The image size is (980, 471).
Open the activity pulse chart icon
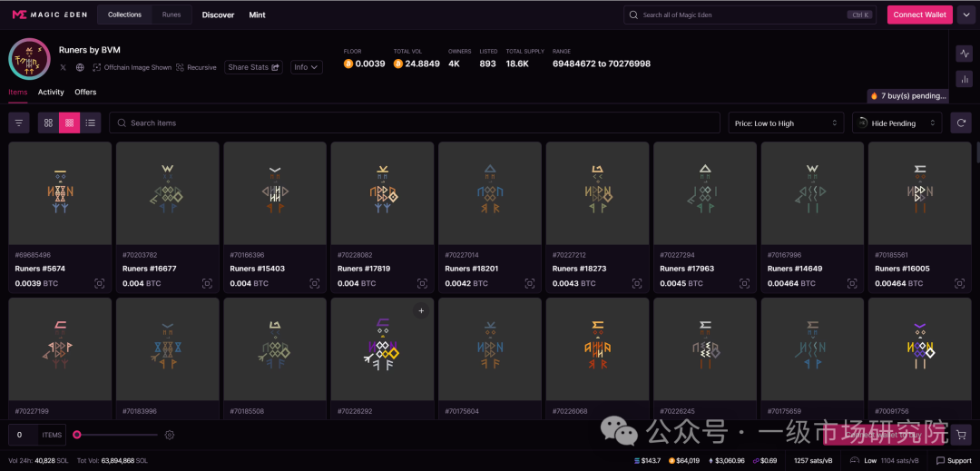(964, 54)
